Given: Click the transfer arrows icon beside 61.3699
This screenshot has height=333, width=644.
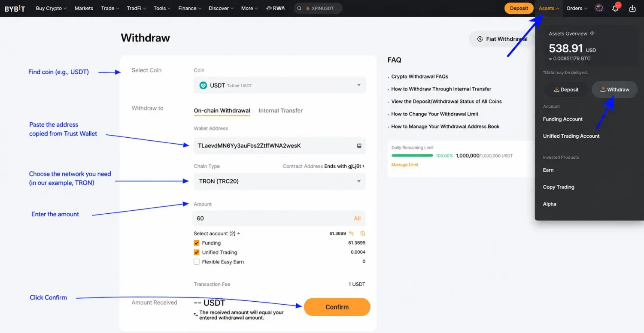Looking at the screenshot, I should 351,233.
